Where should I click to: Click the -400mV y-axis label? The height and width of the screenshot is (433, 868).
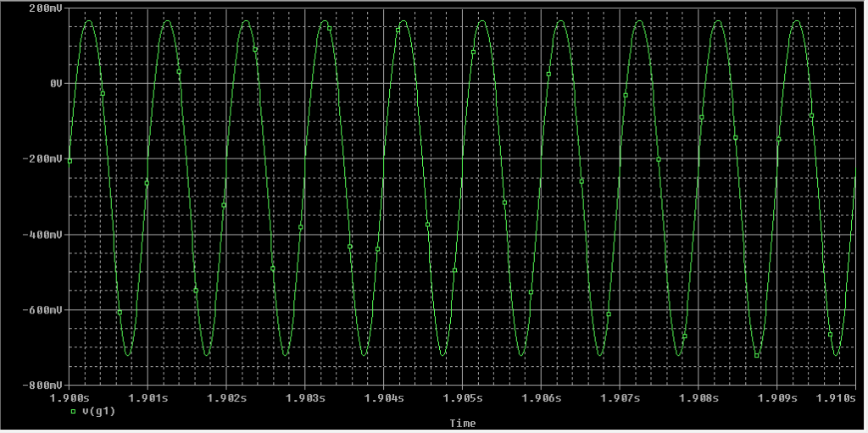click(x=42, y=234)
